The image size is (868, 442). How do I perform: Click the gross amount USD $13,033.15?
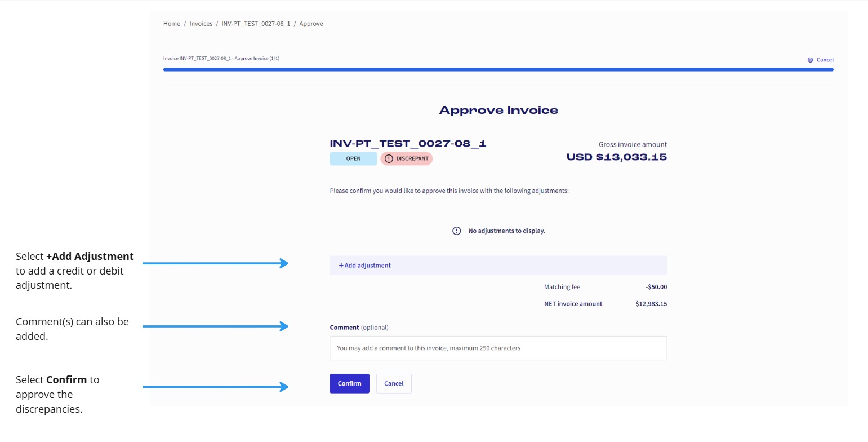point(616,157)
